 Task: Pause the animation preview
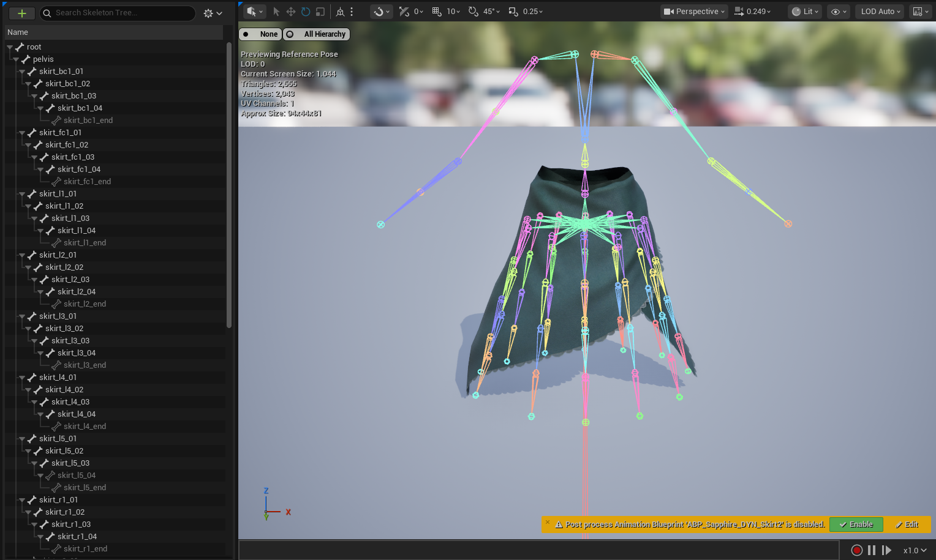[872, 550]
